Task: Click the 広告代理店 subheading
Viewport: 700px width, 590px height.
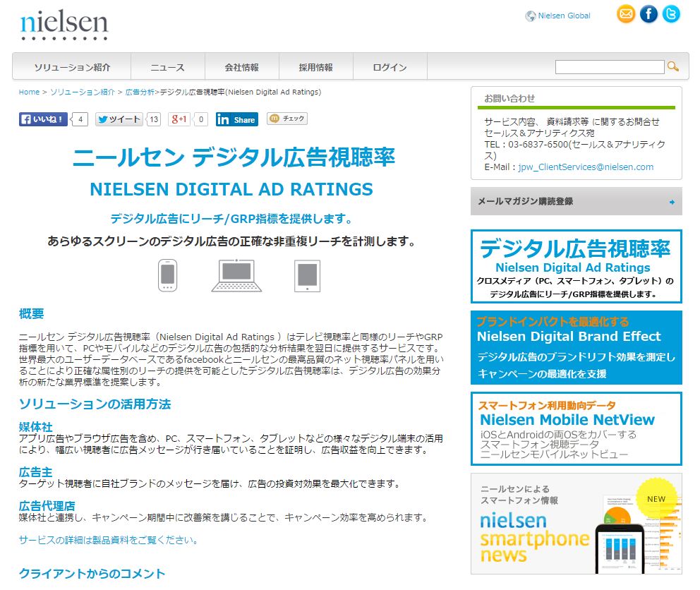Action: coord(47,506)
